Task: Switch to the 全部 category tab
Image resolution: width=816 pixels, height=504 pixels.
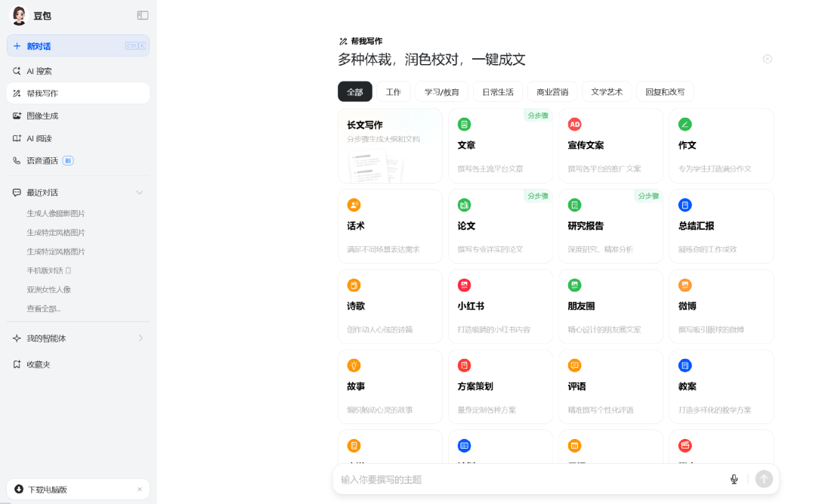Action: 355,92
